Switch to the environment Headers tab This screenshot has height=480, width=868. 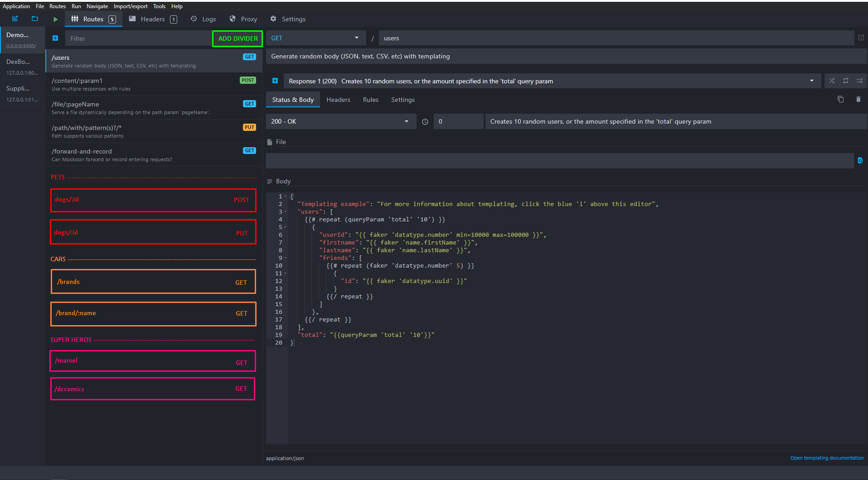click(x=153, y=19)
